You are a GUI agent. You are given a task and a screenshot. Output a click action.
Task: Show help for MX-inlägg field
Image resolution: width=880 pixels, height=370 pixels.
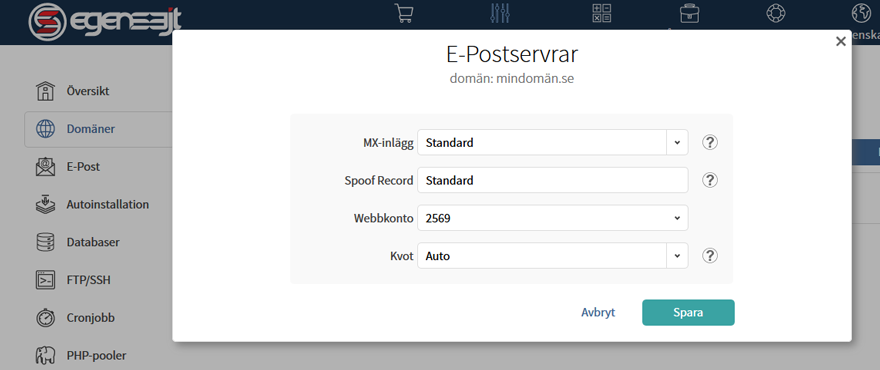point(710,143)
